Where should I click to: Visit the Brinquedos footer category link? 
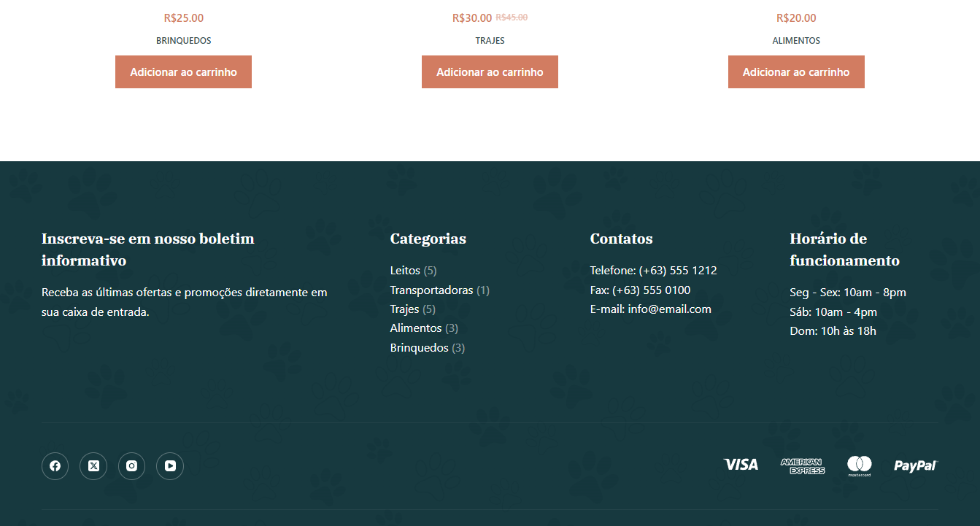pyautogui.click(x=419, y=348)
